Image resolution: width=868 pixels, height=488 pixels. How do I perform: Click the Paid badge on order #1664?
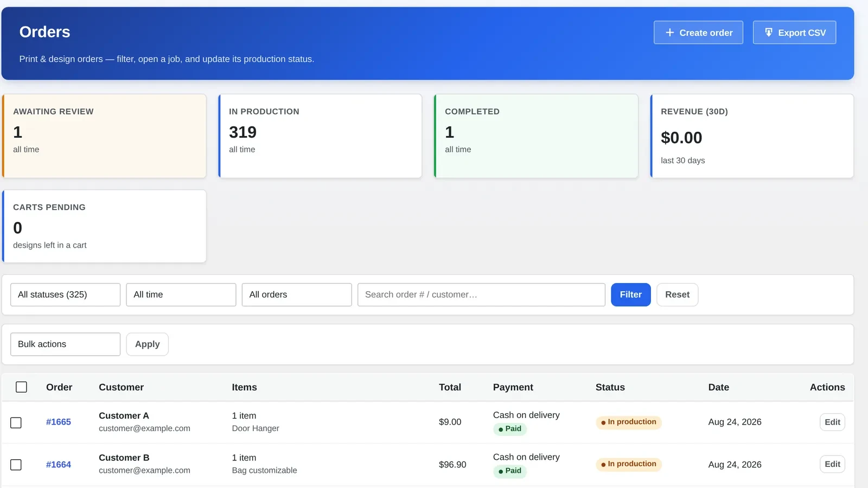tap(510, 471)
